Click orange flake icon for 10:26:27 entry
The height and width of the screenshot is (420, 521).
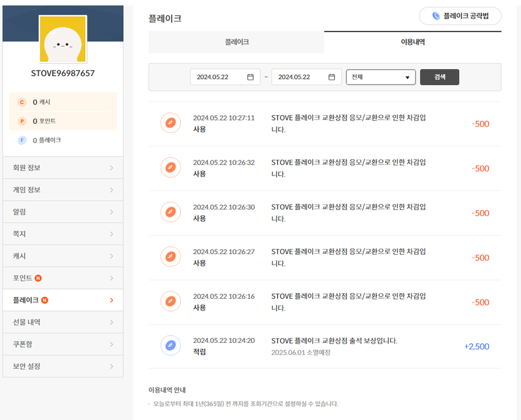(x=171, y=257)
